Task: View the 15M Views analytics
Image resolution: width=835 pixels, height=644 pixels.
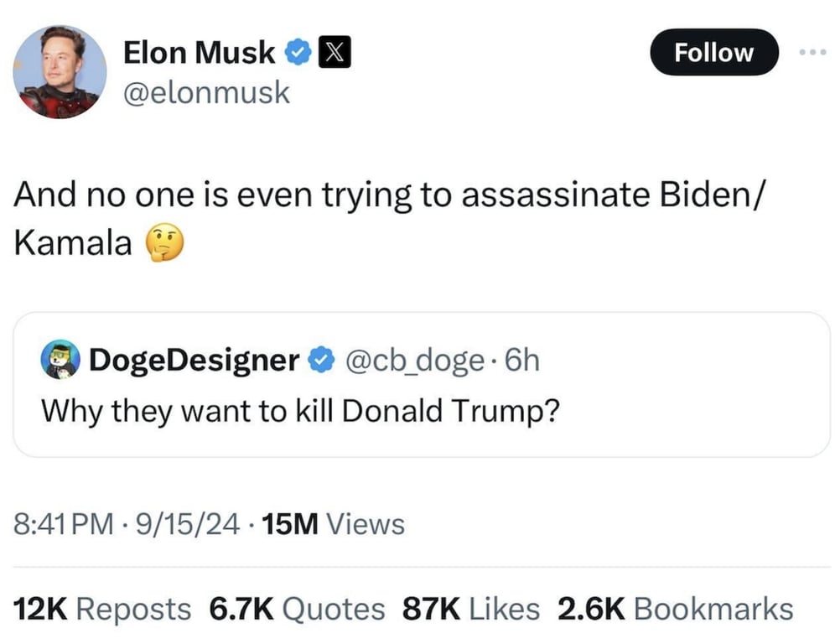Action: (333, 525)
